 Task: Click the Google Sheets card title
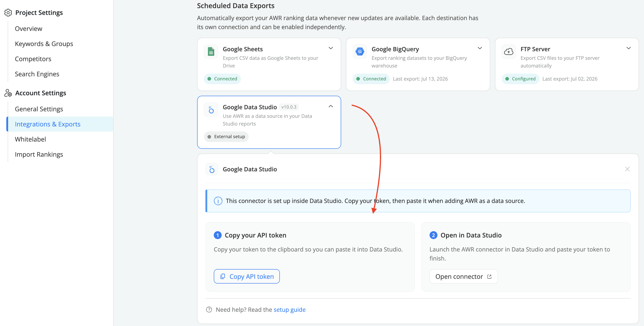(242, 49)
